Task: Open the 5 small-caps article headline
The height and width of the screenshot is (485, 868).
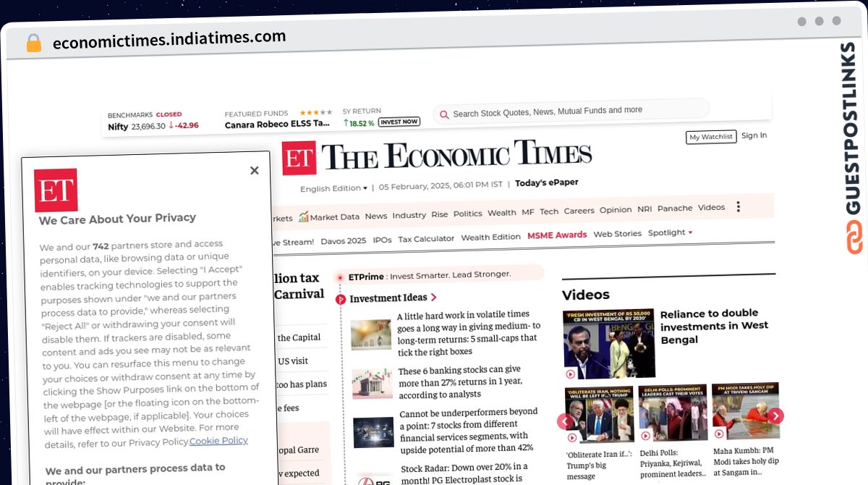Action: 469,333
